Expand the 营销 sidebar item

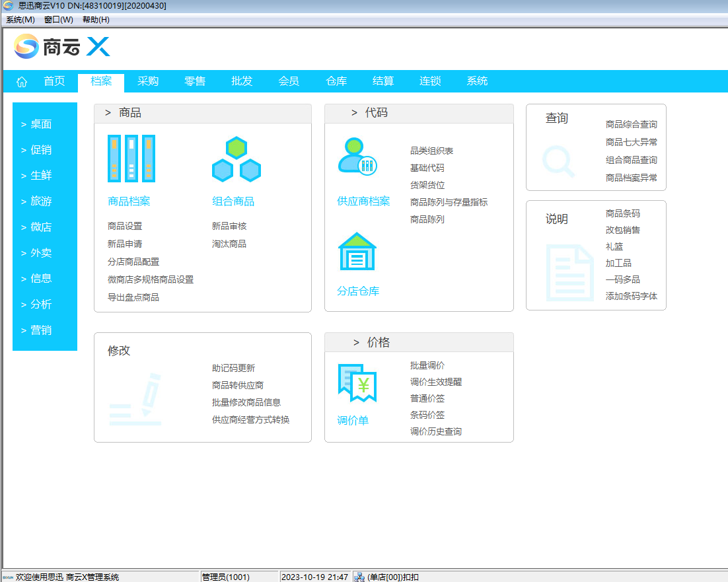click(x=36, y=330)
